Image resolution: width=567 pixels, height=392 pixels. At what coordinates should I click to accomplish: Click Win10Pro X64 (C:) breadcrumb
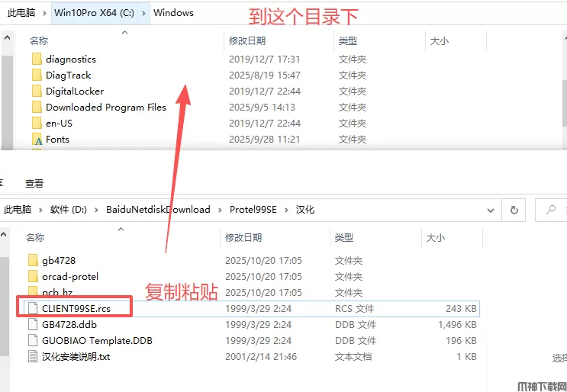point(95,13)
